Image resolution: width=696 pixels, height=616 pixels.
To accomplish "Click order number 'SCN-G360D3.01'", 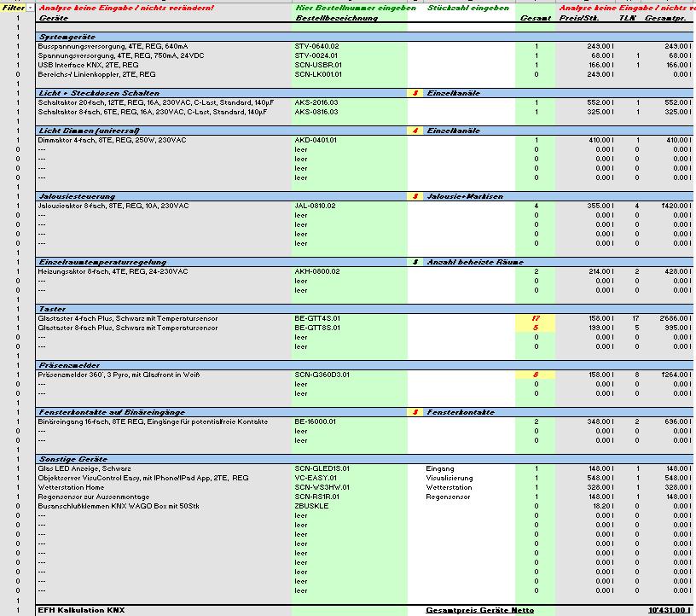I will coord(322,375).
